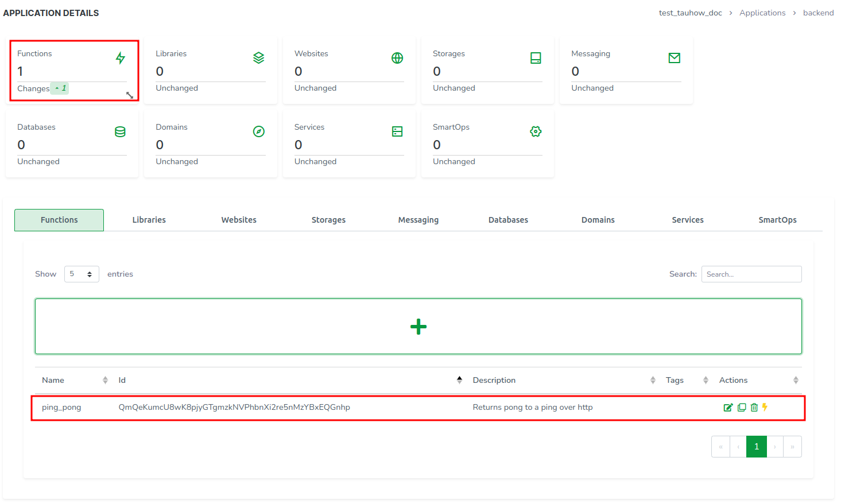Click the copy icon for ping_pong

coord(742,408)
